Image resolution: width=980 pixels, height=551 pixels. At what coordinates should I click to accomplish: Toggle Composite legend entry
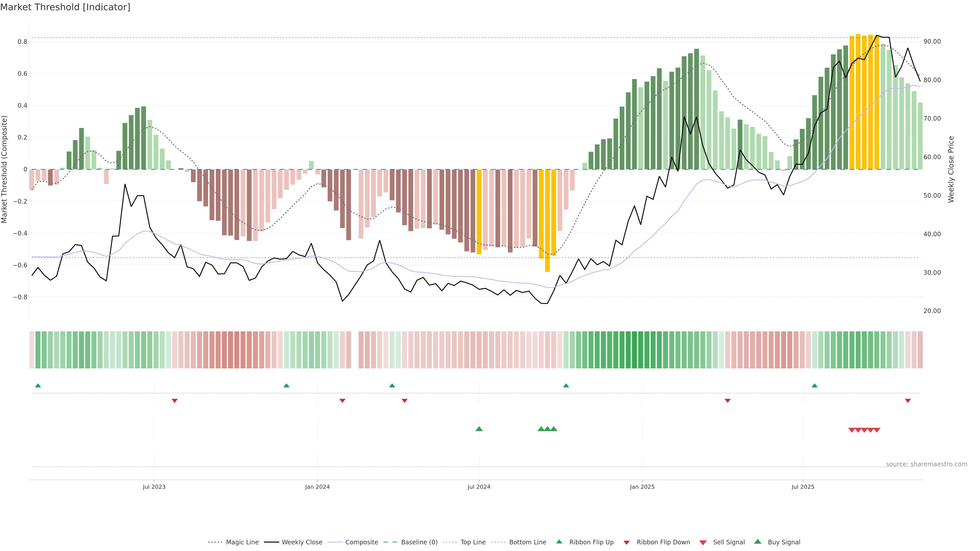361,542
